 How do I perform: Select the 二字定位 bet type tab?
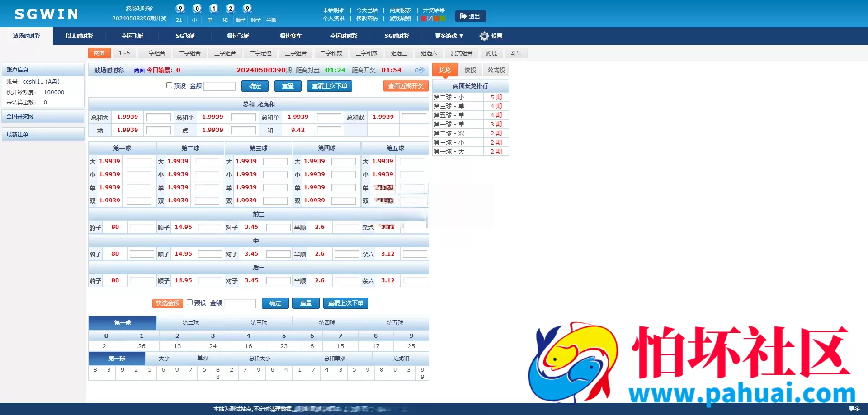click(x=260, y=53)
